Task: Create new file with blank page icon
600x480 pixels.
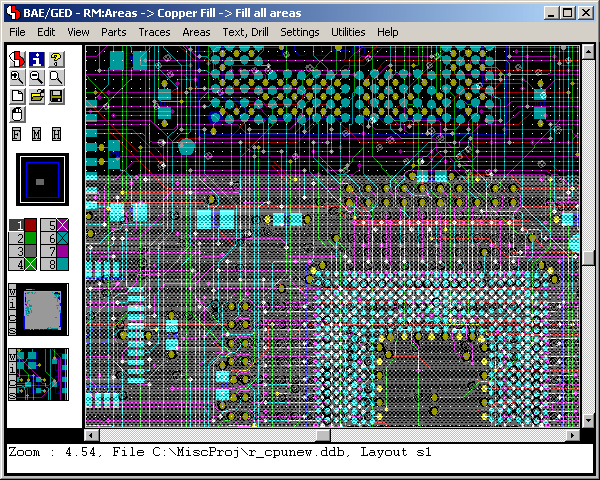Action: 17,96
